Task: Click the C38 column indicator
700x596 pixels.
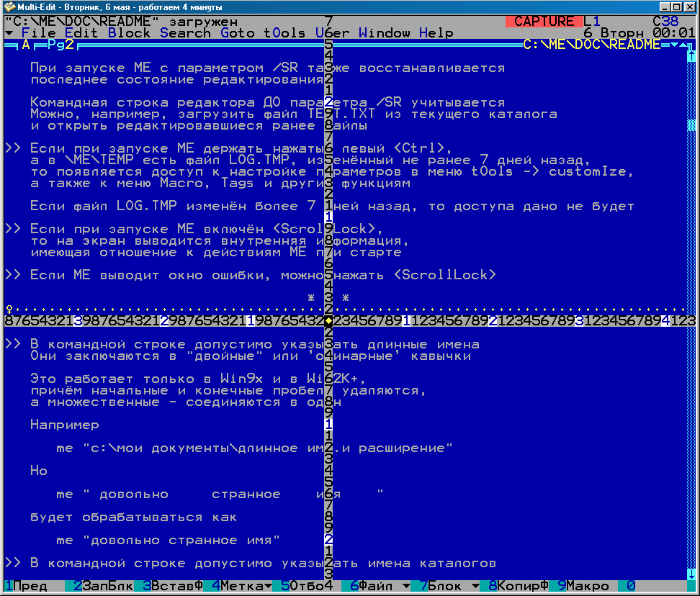Action: click(x=665, y=22)
